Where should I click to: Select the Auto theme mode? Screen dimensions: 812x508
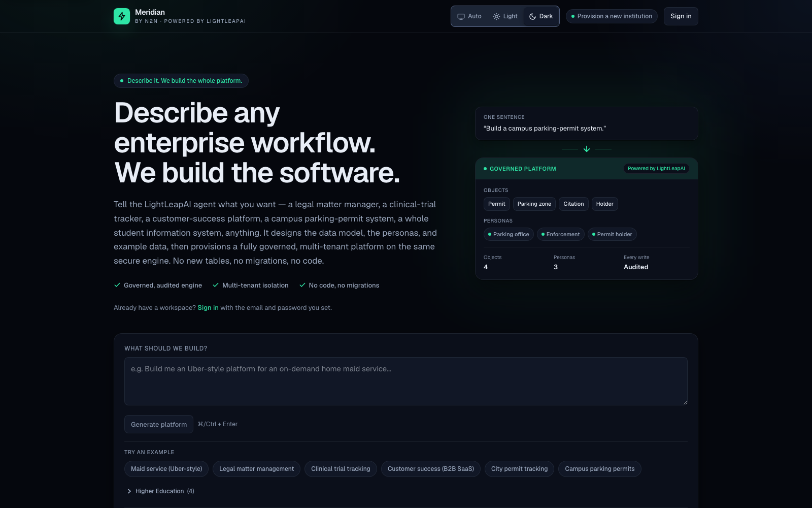click(469, 16)
